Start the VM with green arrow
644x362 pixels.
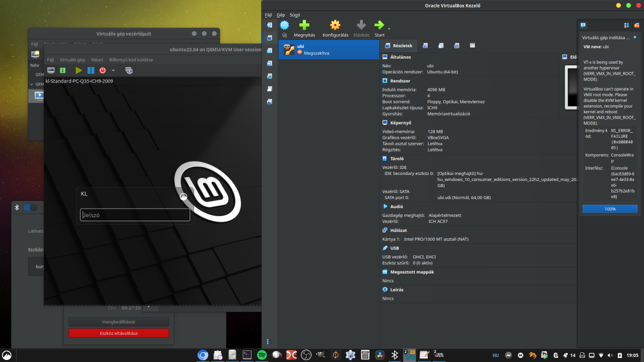pyautogui.click(x=379, y=25)
